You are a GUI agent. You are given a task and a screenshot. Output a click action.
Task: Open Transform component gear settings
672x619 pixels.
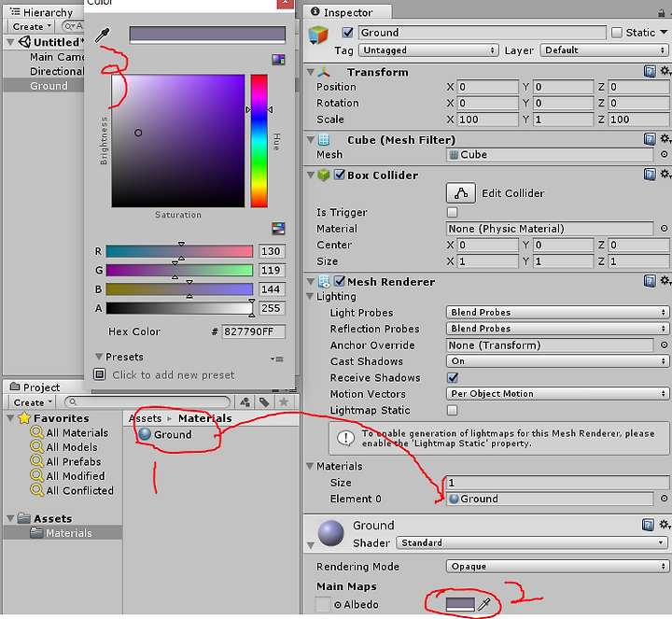pyautogui.click(x=665, y=71)
